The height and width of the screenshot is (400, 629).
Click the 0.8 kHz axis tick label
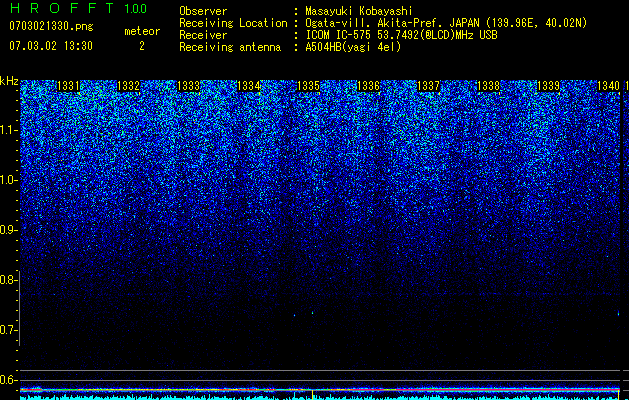(x=8, y=280)
